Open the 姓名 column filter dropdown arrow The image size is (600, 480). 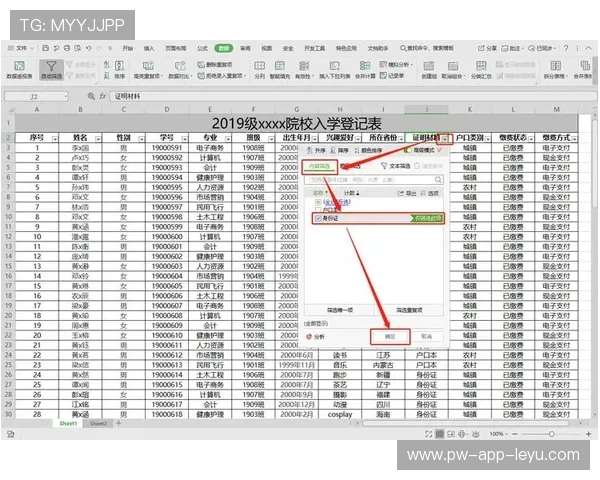pos(98,138)
